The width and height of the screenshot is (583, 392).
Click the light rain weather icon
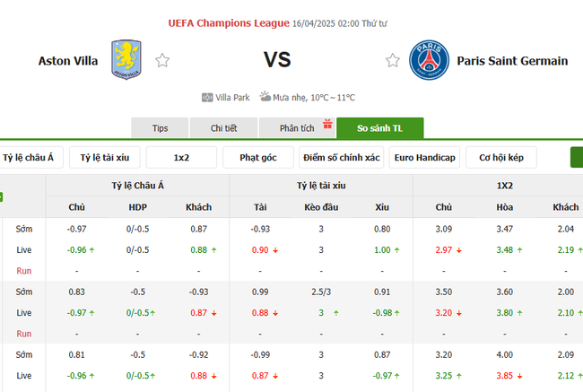[x=265, y=97]
